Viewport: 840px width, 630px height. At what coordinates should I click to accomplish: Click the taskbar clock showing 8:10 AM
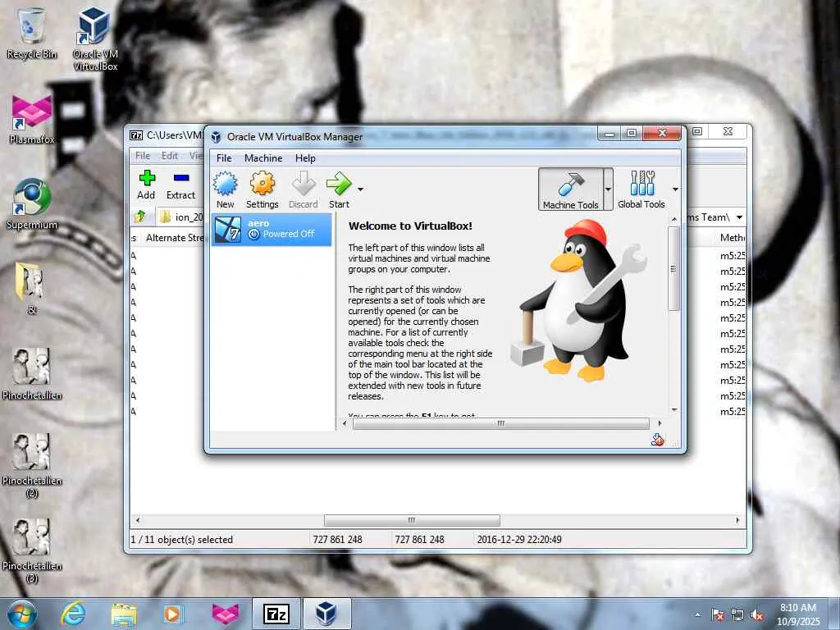click(x=798, y=614)
